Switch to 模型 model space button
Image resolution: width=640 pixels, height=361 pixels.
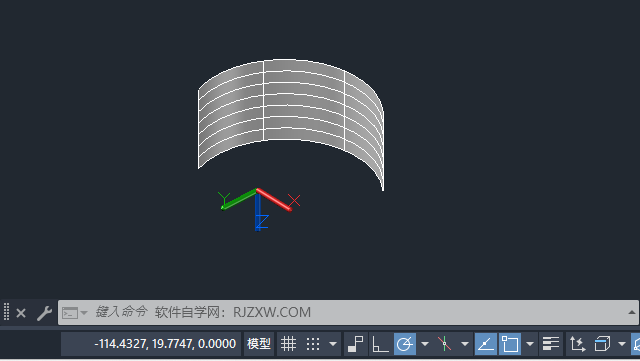click(259, 344)
